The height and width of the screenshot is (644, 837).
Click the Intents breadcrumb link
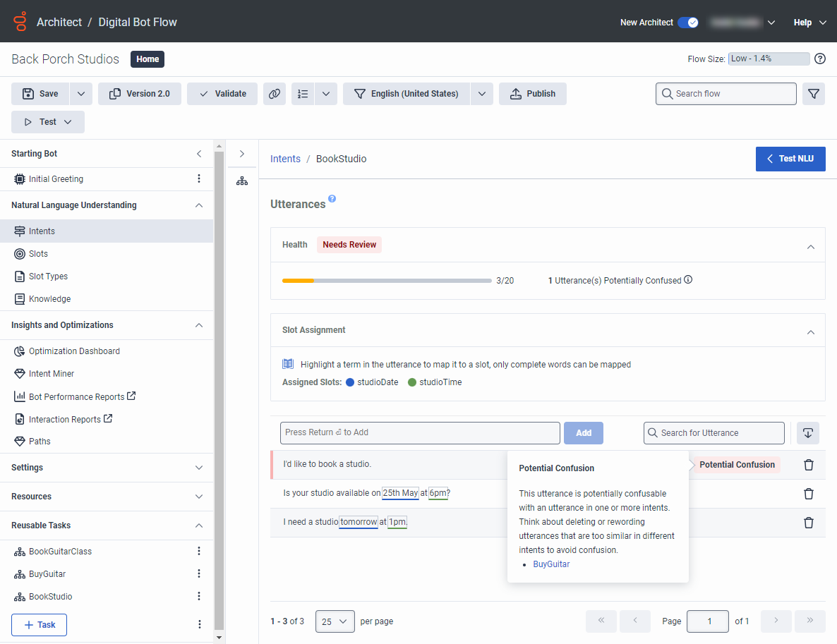(286, 159)
